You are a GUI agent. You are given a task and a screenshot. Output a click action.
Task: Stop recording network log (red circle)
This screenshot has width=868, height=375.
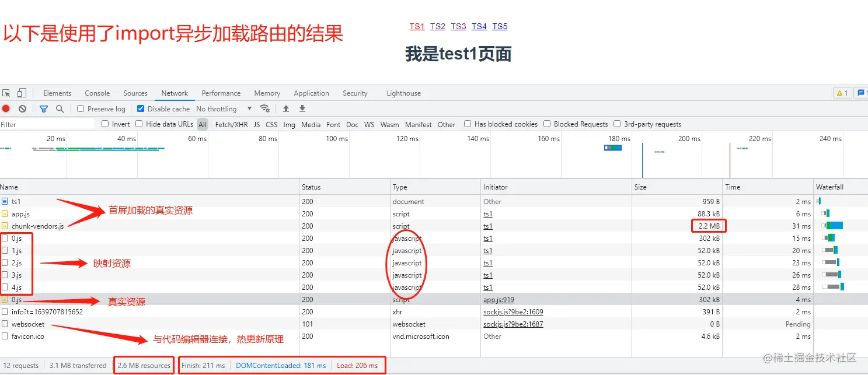6,108
